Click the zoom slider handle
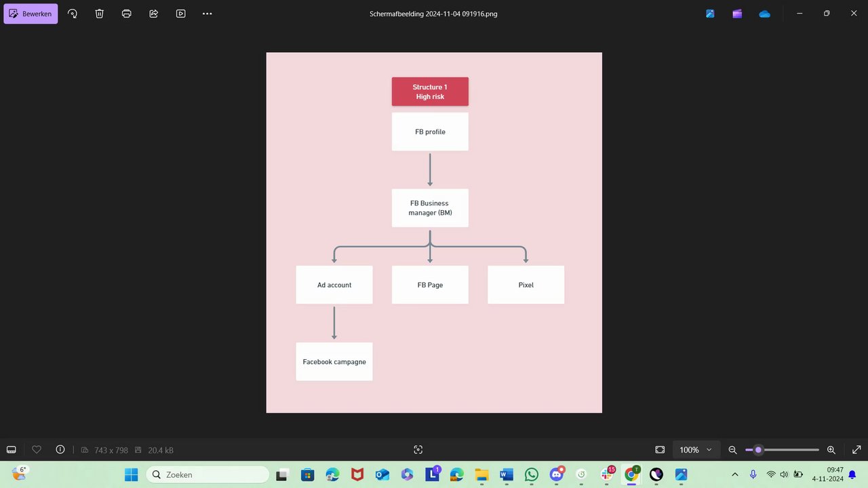Screen dimensions: 868x488 coord(758,450)
